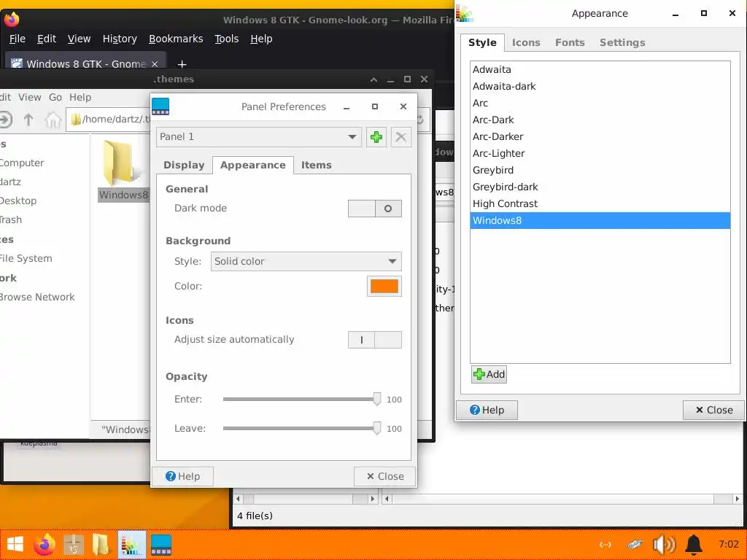Image resolution: width=747 pixels, height=560 pixels.
Task: Open the Fonts tab in Appearance window
Action: point(570,43)
